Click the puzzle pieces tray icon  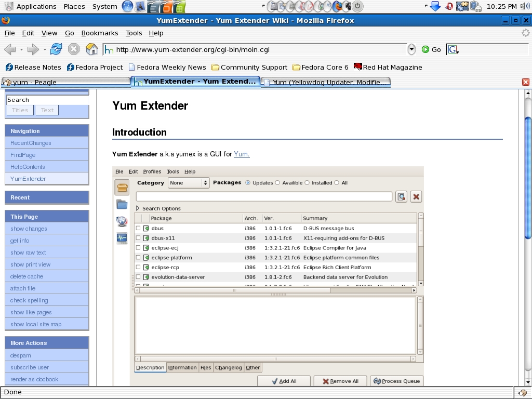click(462, 6)
